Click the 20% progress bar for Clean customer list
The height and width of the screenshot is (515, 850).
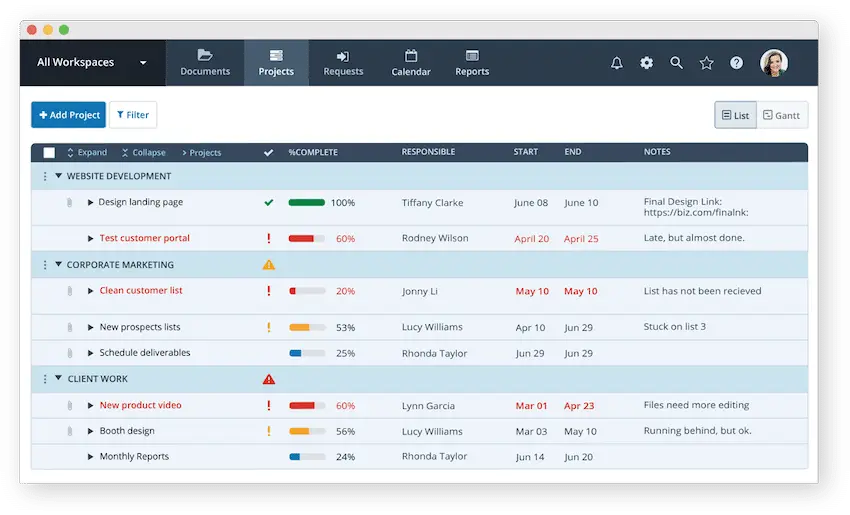coord(307,291)
